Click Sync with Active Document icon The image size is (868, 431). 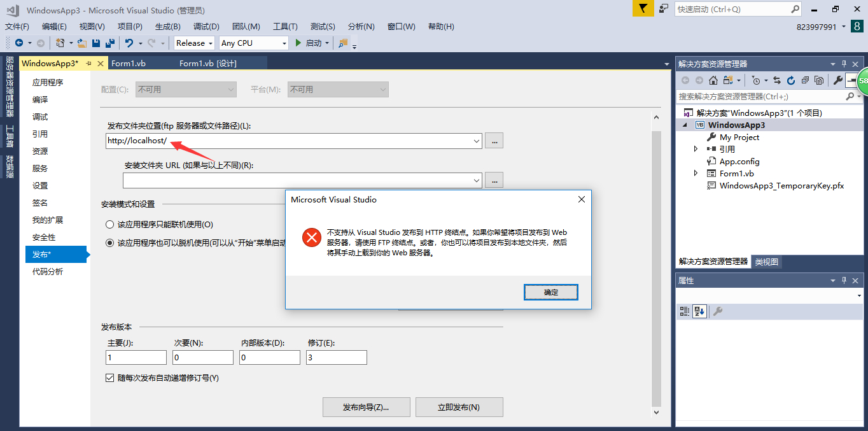(x=777, y=80)
